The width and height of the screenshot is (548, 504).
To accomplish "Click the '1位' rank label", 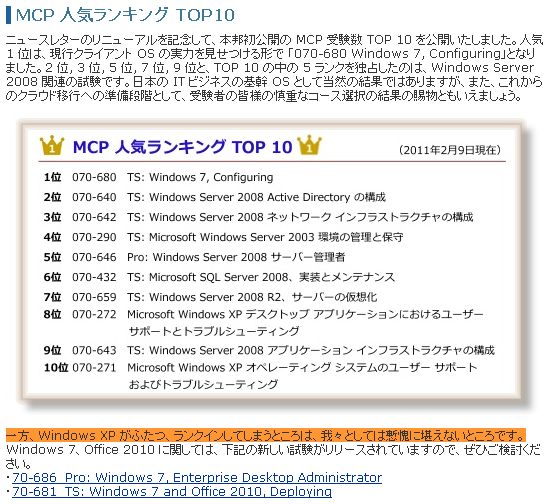I will point(52,177).
